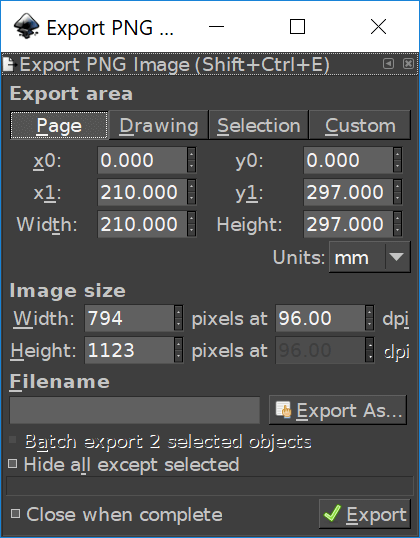420x538 pixels.
Task: Close the Export PNG Image dock panel
Action: pos(408,63)
